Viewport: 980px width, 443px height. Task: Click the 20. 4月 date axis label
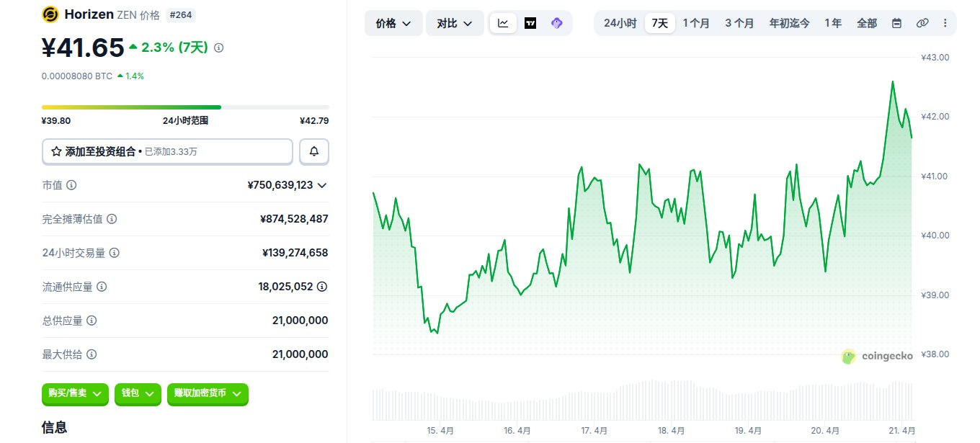pyautogui.click(x=826, y=431)
